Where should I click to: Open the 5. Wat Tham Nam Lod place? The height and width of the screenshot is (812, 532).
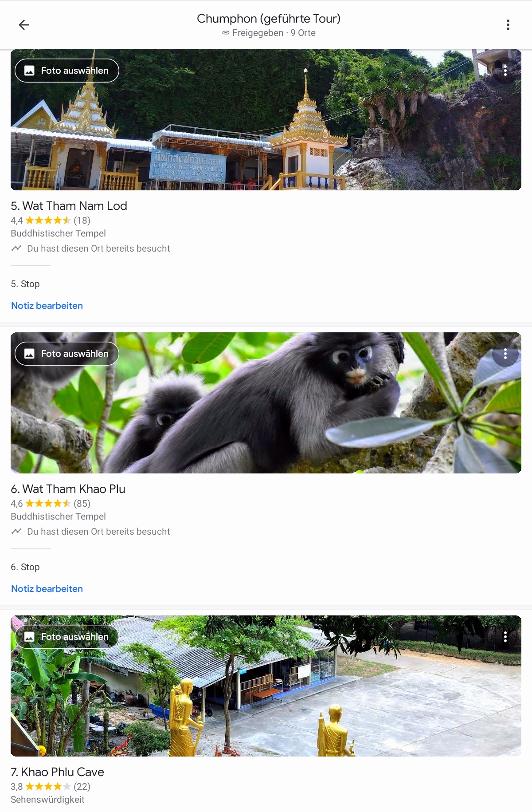(69, 206)
